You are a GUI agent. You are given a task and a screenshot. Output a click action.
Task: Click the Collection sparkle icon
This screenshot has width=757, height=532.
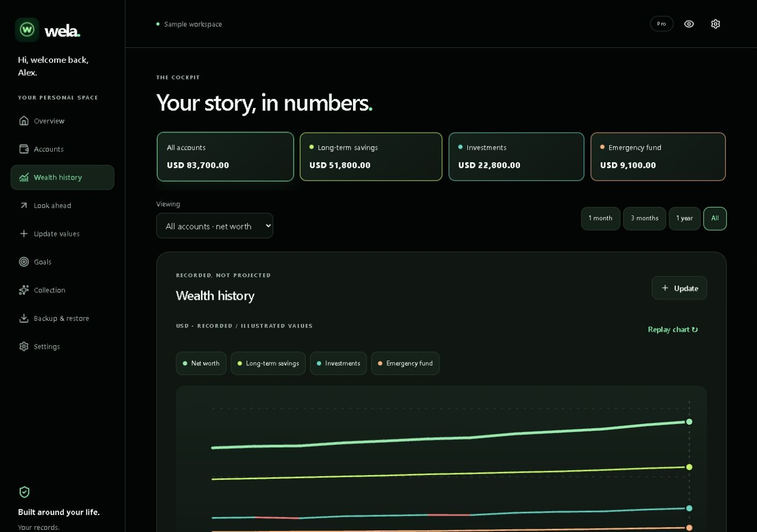24,290
